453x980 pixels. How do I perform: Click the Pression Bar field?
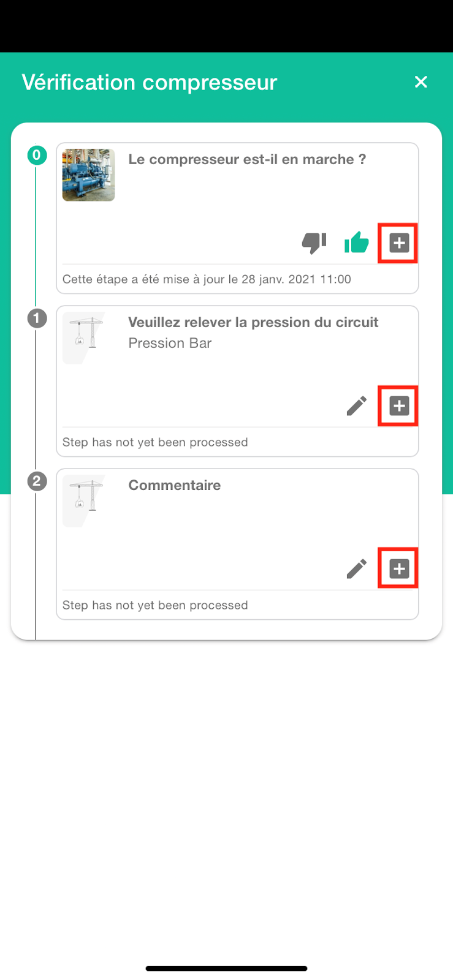tap(170, 343)
